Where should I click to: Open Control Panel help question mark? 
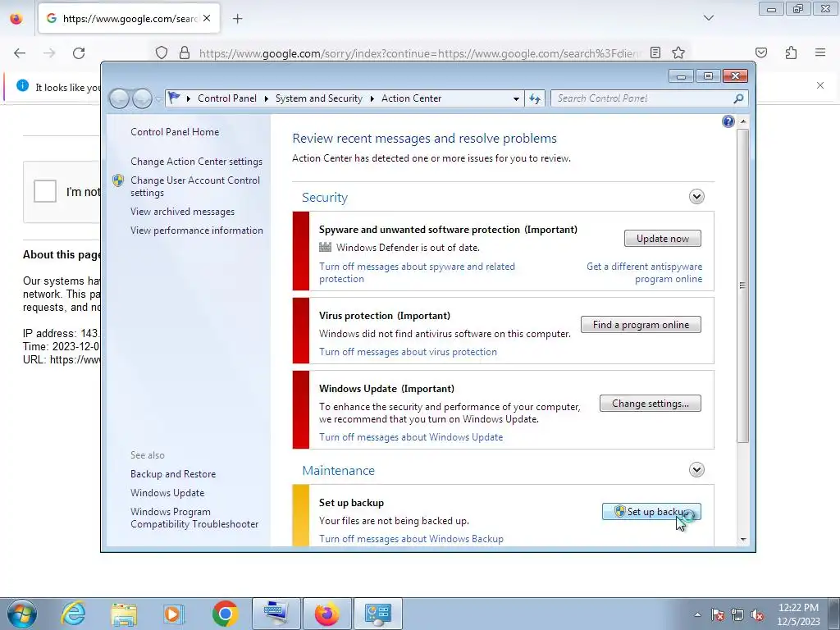728,121
